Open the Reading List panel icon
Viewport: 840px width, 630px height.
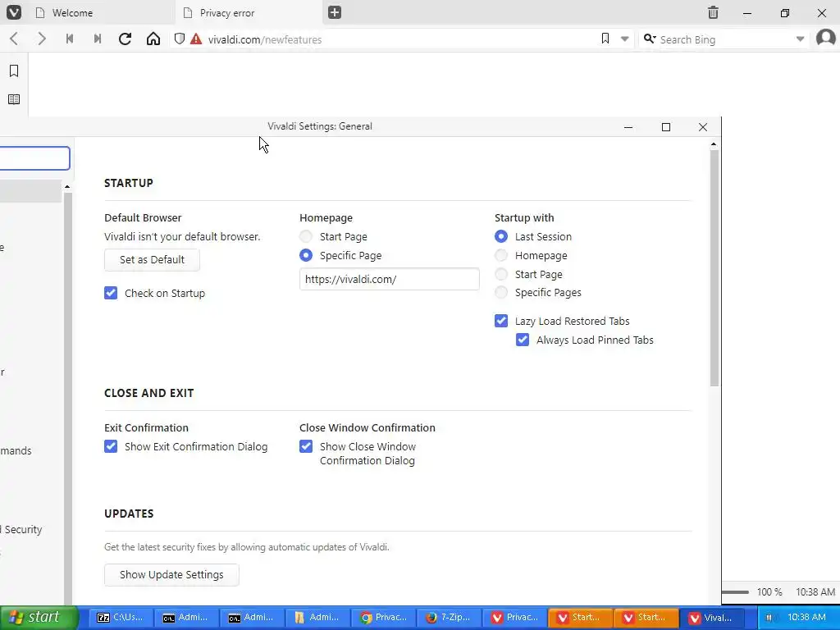coord(14,99)
